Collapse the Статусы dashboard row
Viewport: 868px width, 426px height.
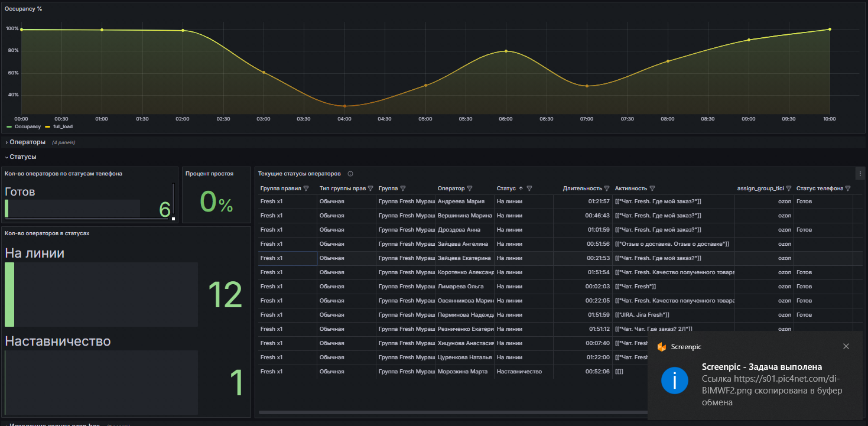click(22, 157)
